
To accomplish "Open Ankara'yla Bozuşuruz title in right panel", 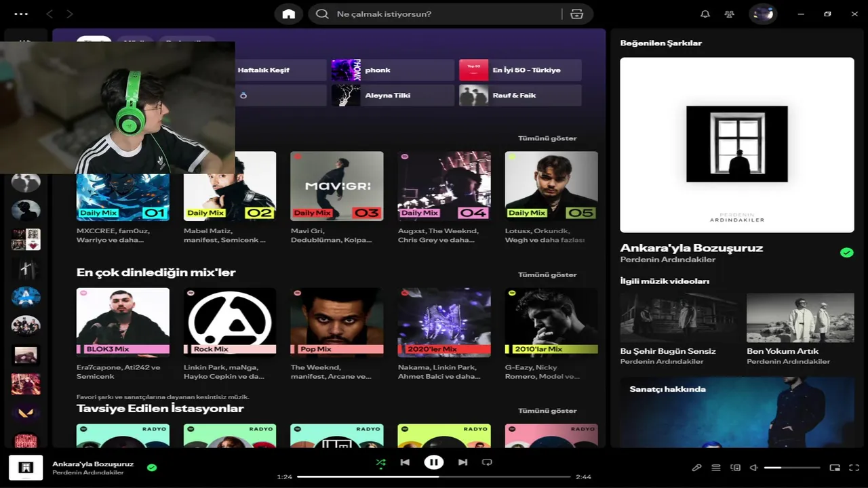I will 692,248.
